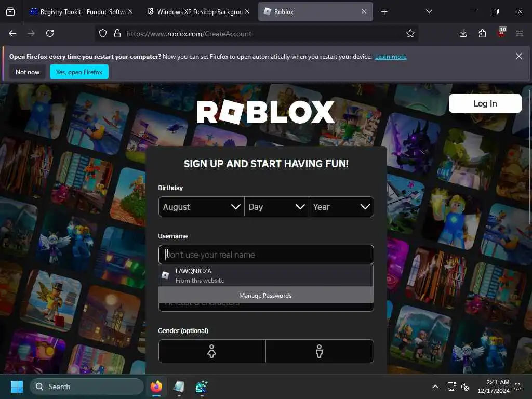This screenshot has height=399, width=532.
Task: Open the extension with the 10 badge
Action: [x=501, y=33]
